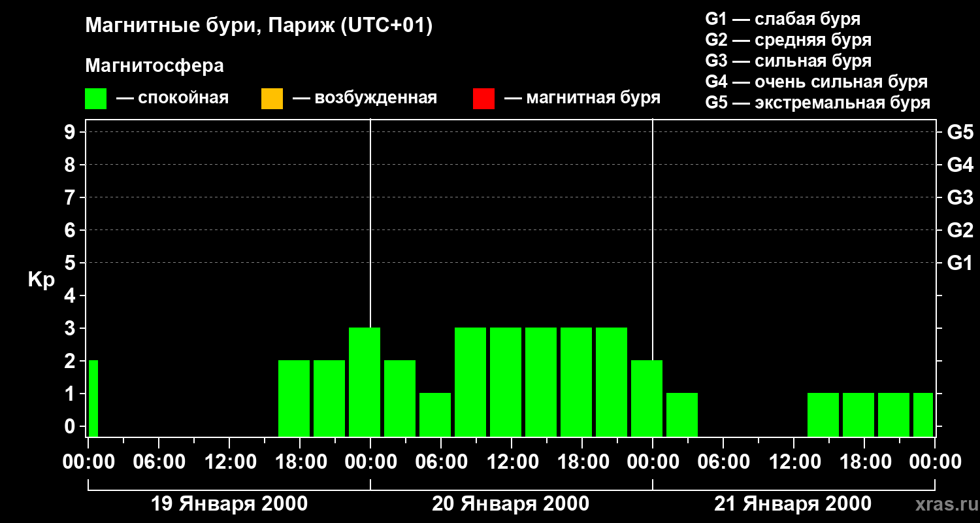The height and width of the screenshot is (523, 980).
Task: Click the red 'магнитная буря' legend swatch
Action: [483, 99]
